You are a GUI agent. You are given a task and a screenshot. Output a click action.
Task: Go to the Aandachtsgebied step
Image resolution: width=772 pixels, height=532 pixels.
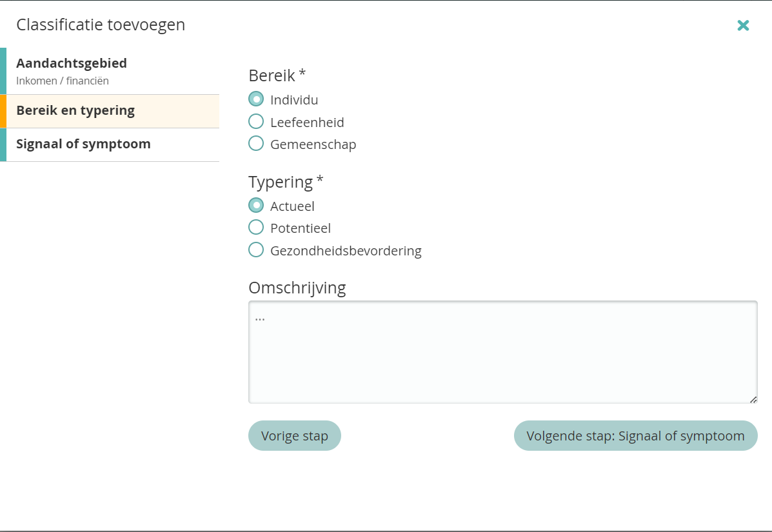pos(72,64)
